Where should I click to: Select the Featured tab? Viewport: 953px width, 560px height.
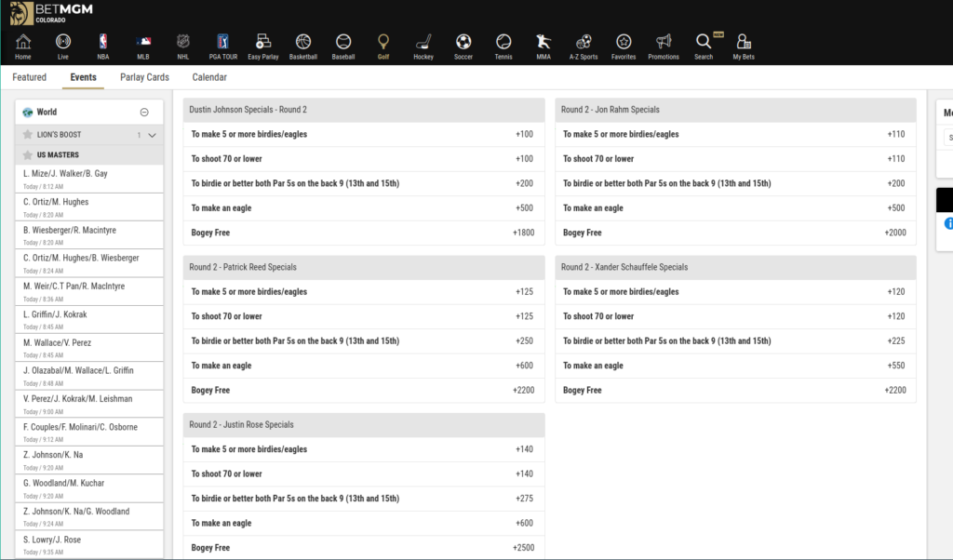[30, 77]
